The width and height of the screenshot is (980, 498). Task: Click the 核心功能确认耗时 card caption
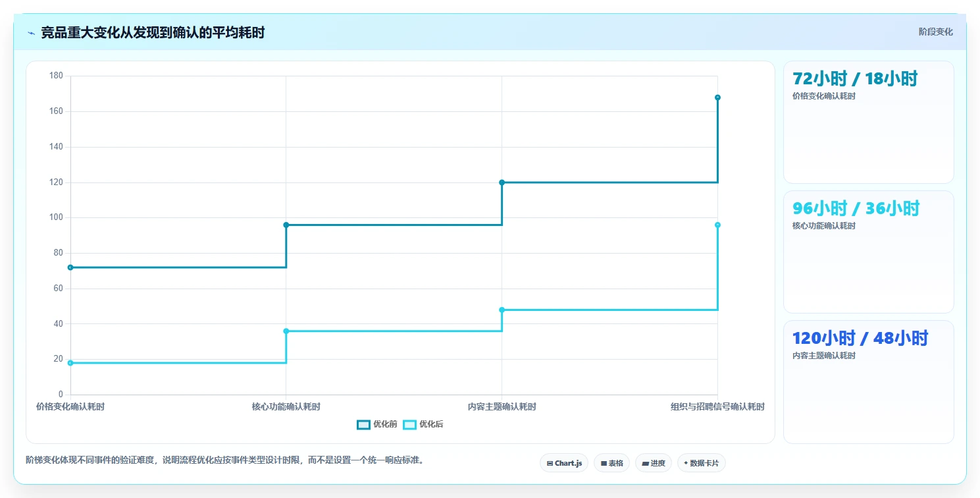click(824, 226)
